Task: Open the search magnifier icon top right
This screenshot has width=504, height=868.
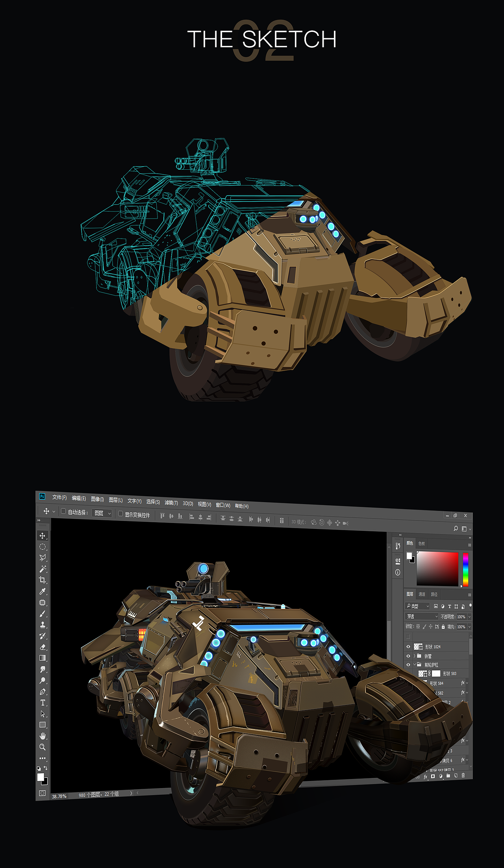Action: pyautogui.click(x=456, y=529)
